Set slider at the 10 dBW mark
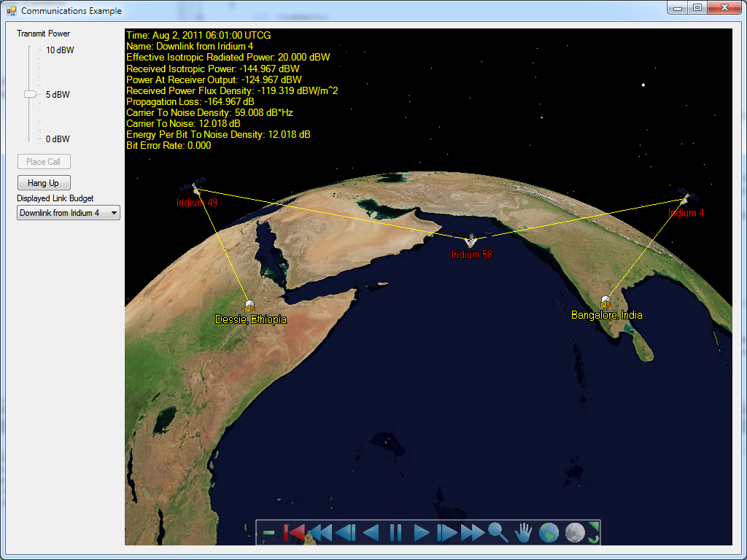 point(29,50)
